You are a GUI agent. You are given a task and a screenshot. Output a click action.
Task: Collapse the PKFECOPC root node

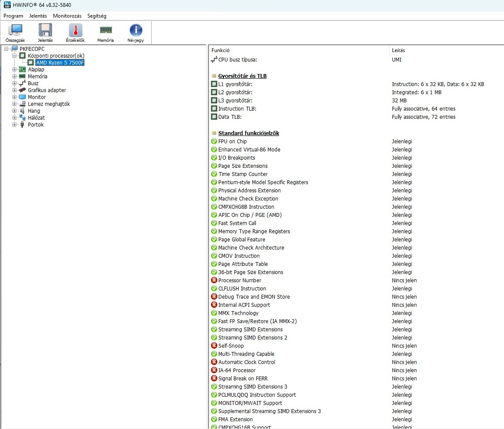(x=6, y=49)
